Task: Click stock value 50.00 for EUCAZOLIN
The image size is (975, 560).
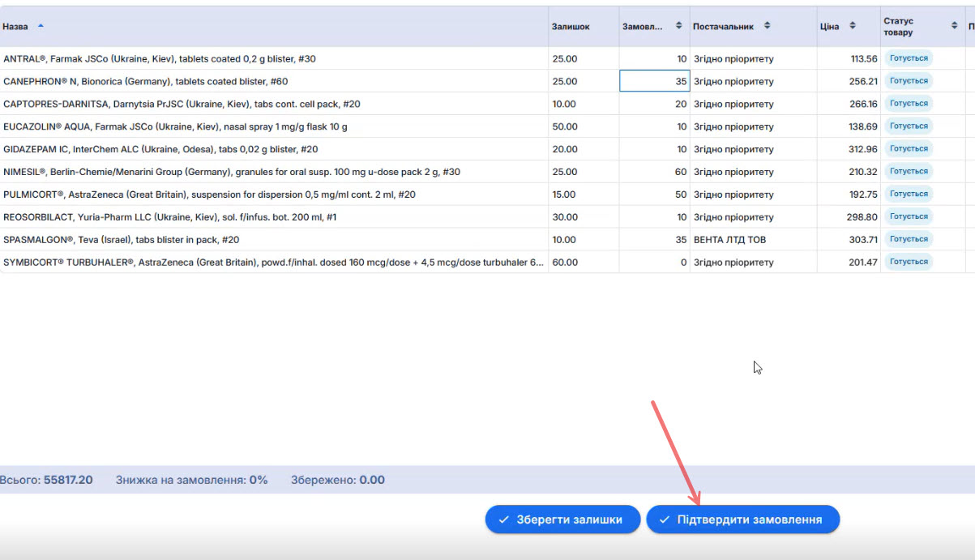Action: pos(565,126)
